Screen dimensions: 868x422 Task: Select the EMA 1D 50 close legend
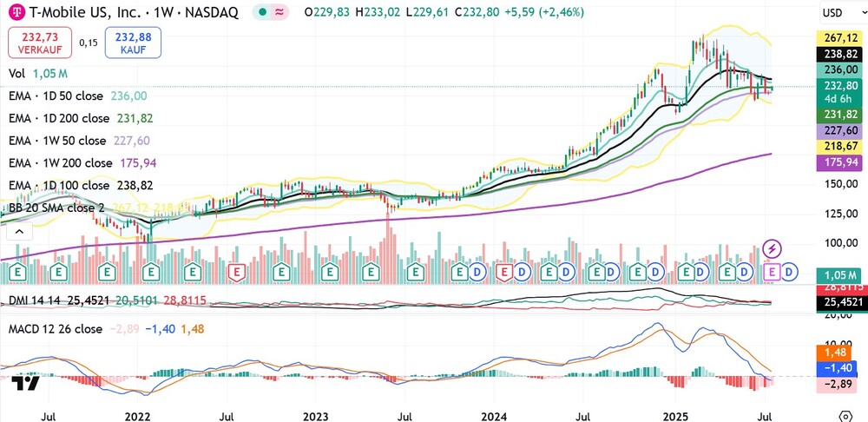[77, 96]
